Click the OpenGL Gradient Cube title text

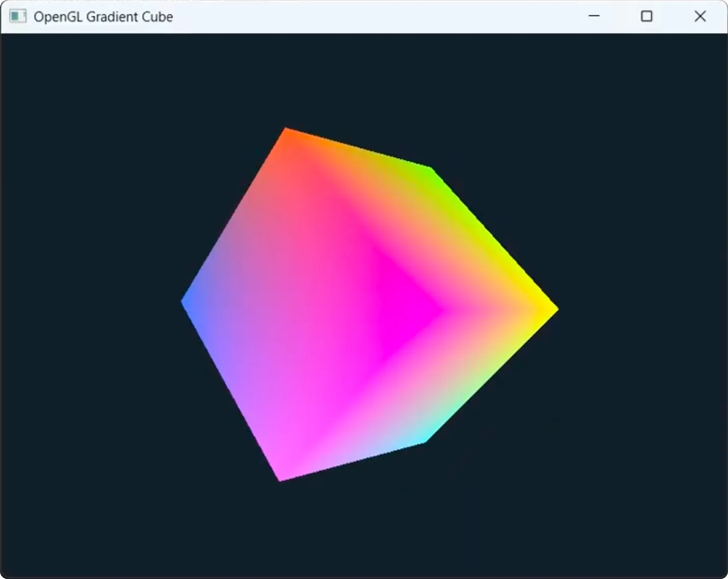pos(103,16)
